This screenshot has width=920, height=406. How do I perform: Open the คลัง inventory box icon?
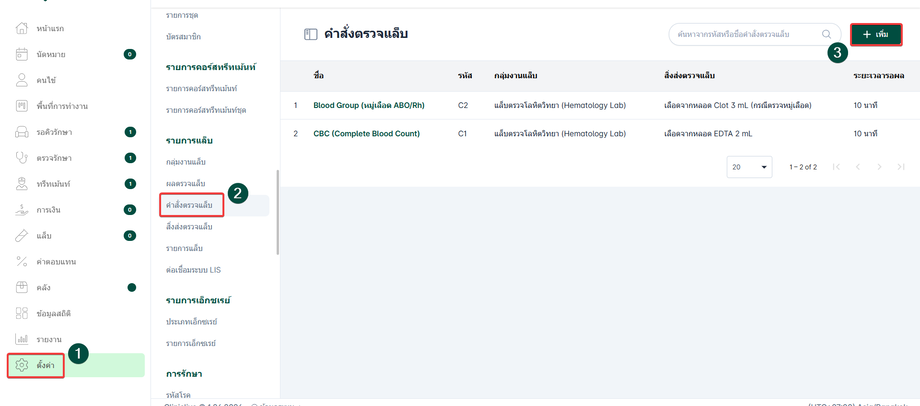coord(22,287)
